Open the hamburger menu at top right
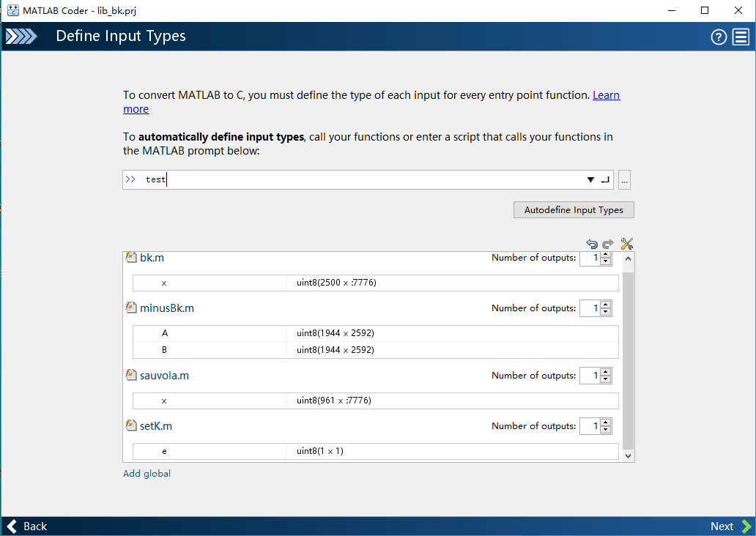Screen dimensions: 756x536 point(741,36)
